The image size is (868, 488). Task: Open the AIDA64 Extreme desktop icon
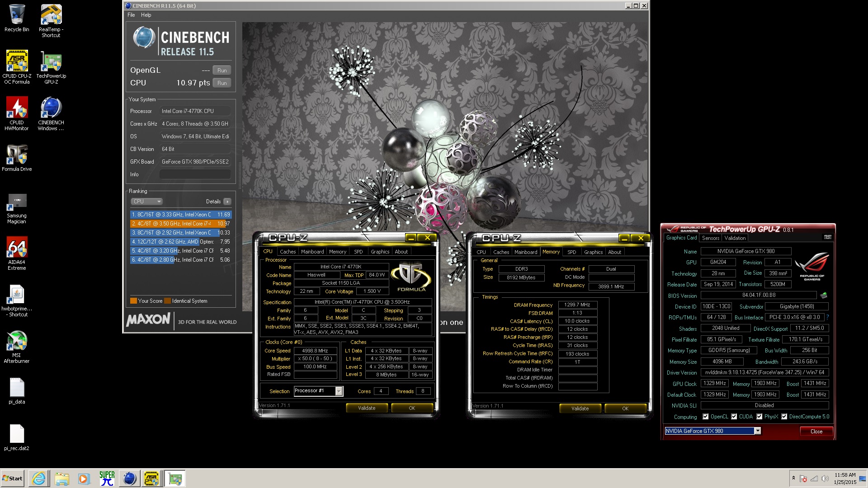coord(17,253)
